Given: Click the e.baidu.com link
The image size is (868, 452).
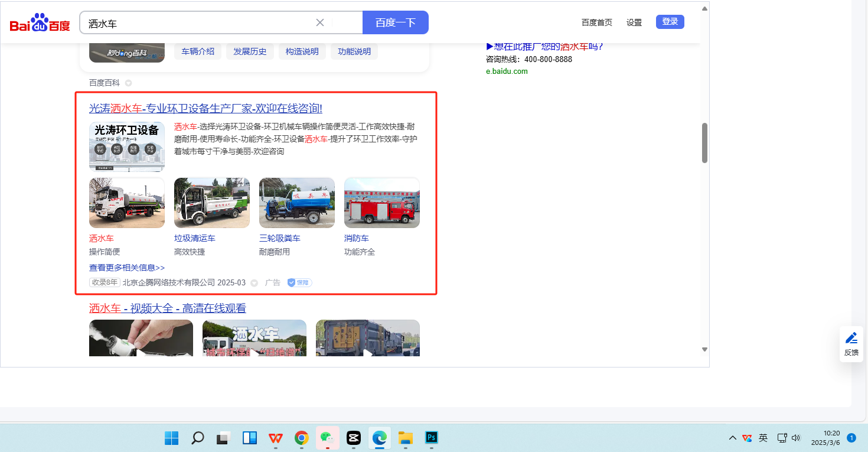Looking at the screenshot, I should 507,71.
